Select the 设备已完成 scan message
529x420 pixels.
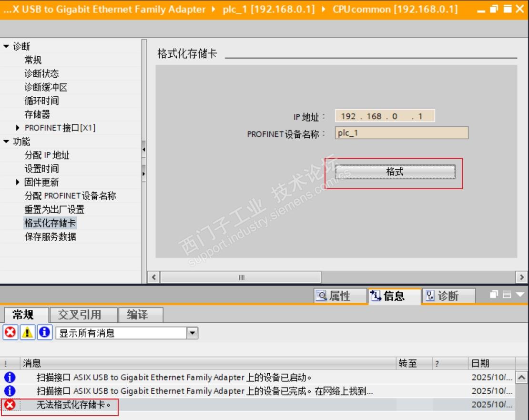204,391
